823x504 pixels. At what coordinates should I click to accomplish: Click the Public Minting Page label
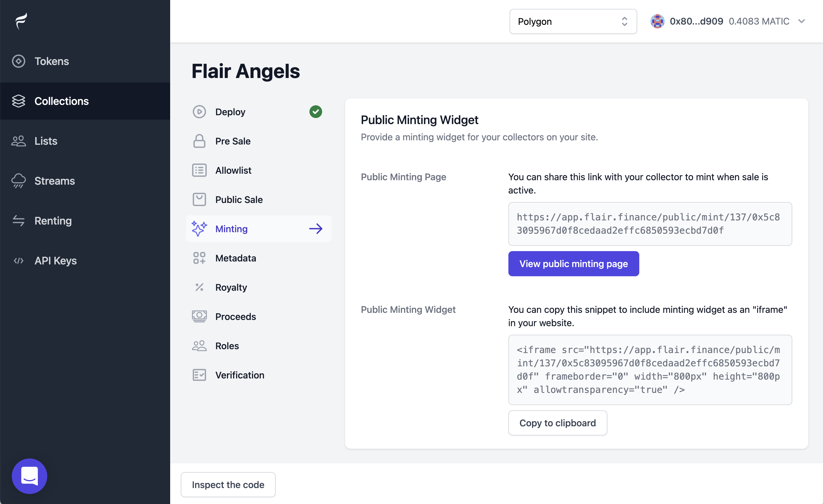[x=404, y=177]
